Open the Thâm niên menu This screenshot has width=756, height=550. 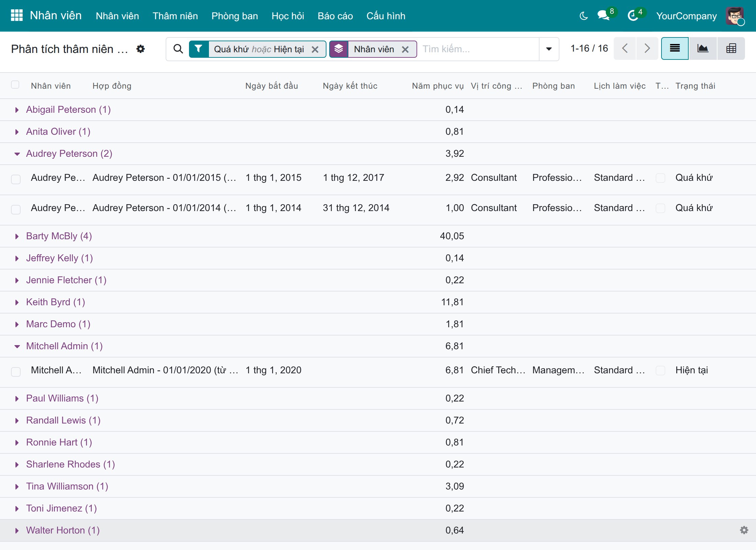pyautogui.click(x=175, y=16)
